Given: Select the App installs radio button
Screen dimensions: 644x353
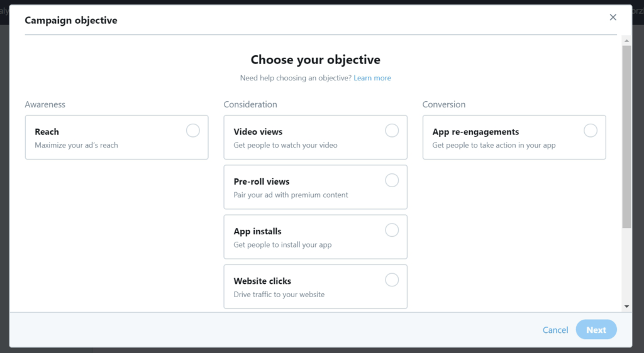Looking at the screenshot, I should [392, 231].
